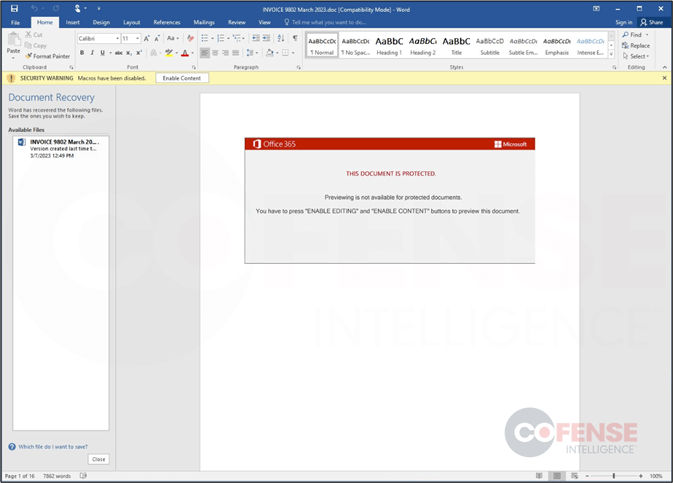Click the Clear All Formatting icon
673x483 pixels.
point(191,38)
